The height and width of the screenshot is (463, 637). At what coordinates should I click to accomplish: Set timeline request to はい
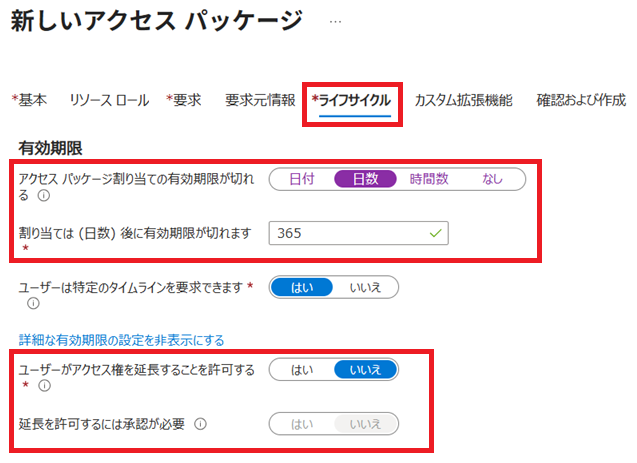[x=301, y=288]
